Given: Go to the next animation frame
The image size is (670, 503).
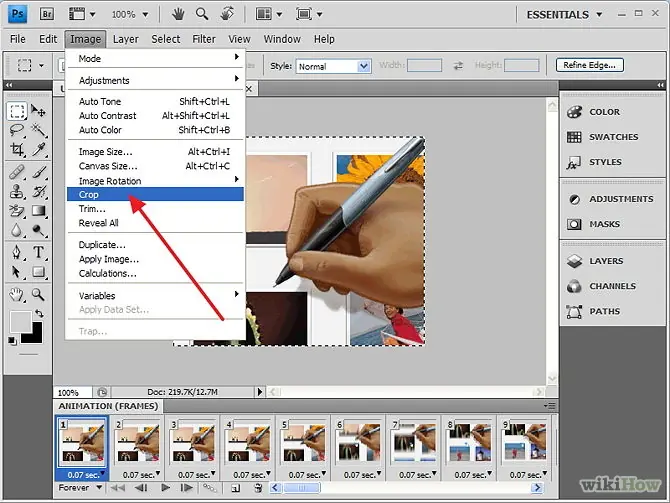Looking at the screenshot, I should tap(187, 488).
